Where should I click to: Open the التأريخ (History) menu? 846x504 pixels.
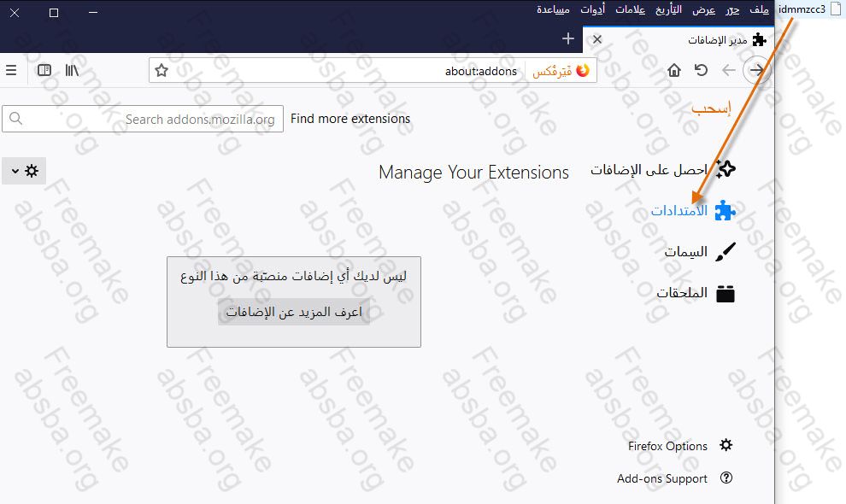668,9
